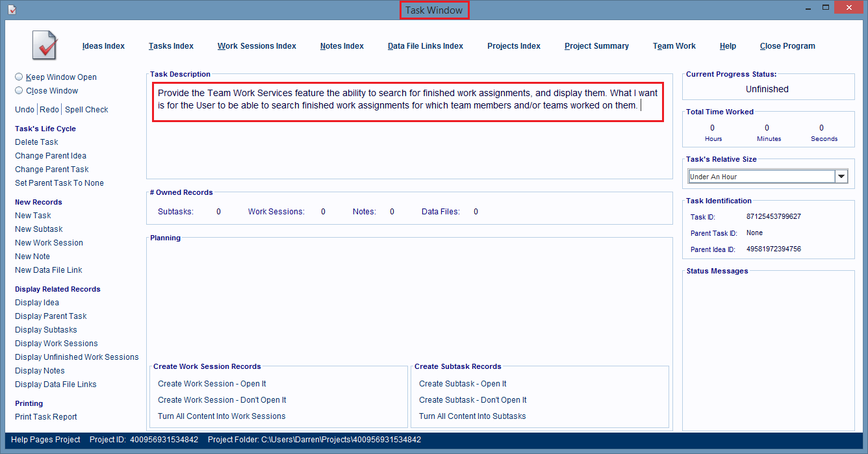The image size is (868, 454).
Task: Expand the Task's Relative Size dropdown arrow
Action: click(x=841, y=177)
